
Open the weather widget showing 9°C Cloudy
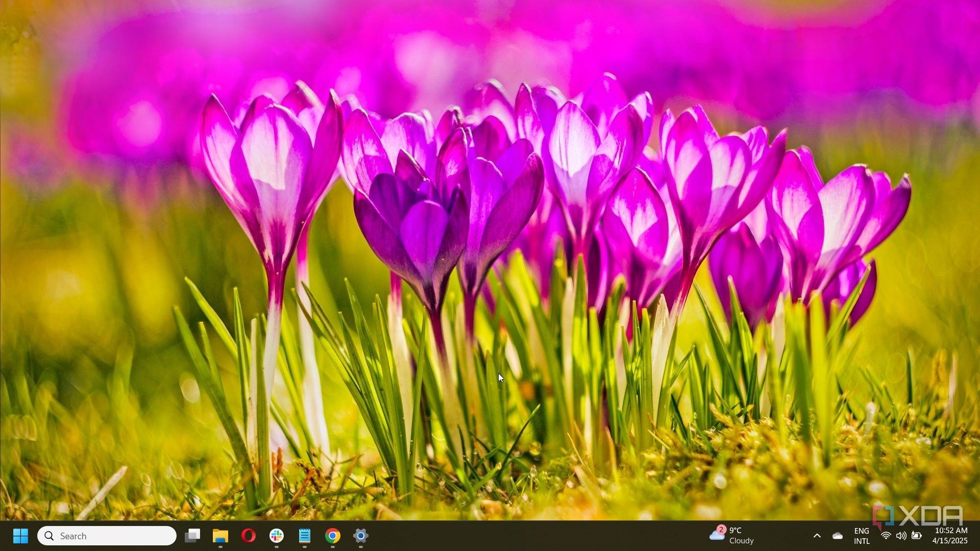[732, 536]
